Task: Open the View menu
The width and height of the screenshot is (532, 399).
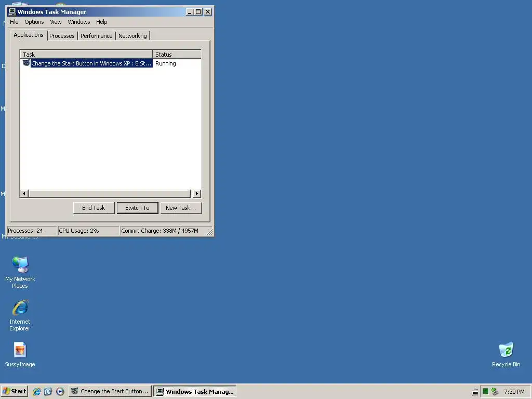Action: pos(56,22)
